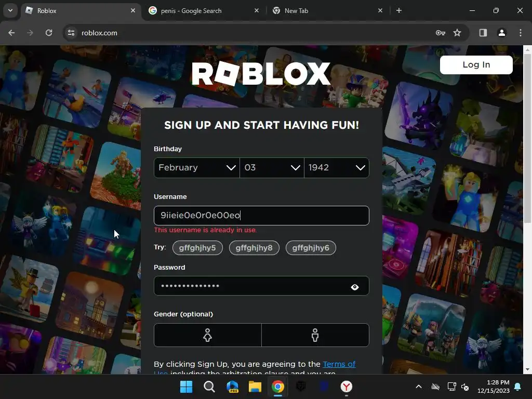Choose suggested username gffghjhy8
The height and width of the screenshot is (399, 532).
pyautogui.click(x=254, y=248)
